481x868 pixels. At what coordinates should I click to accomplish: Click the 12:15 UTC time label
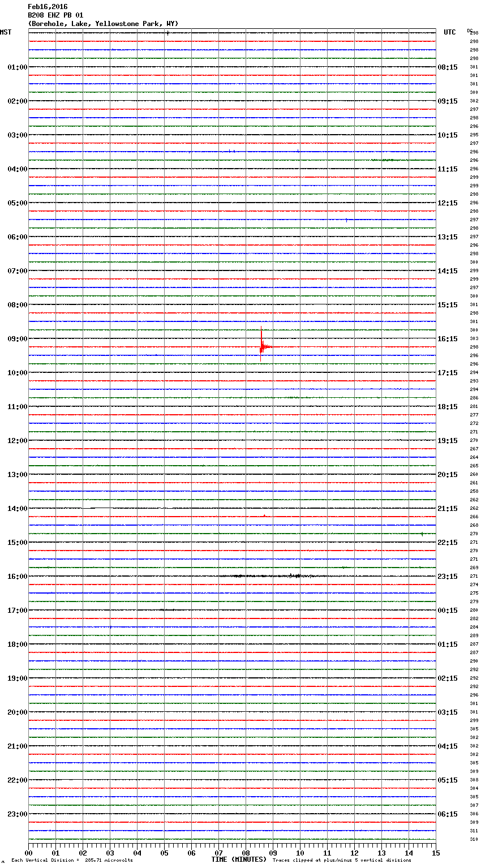click(x=448, y=203)
